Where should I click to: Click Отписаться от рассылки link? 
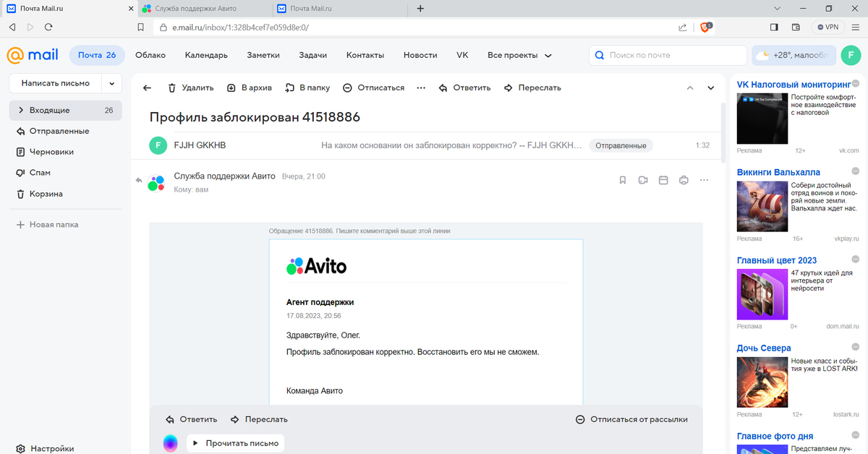(x=631, y=419)
